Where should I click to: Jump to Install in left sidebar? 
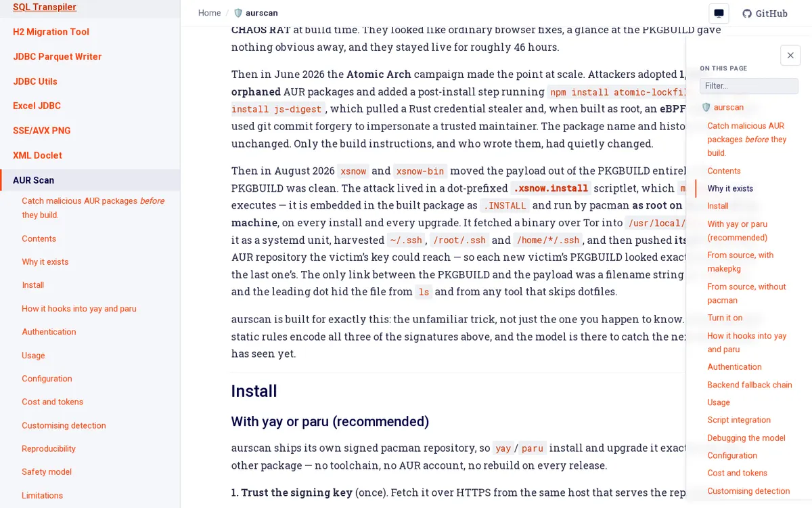(x=32, y=285)
